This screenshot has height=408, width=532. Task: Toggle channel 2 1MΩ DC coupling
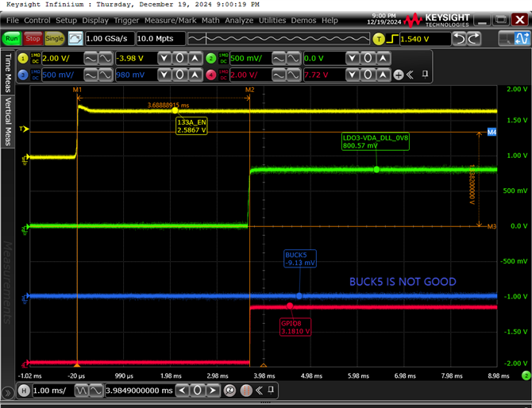click(x=223, y=58)
